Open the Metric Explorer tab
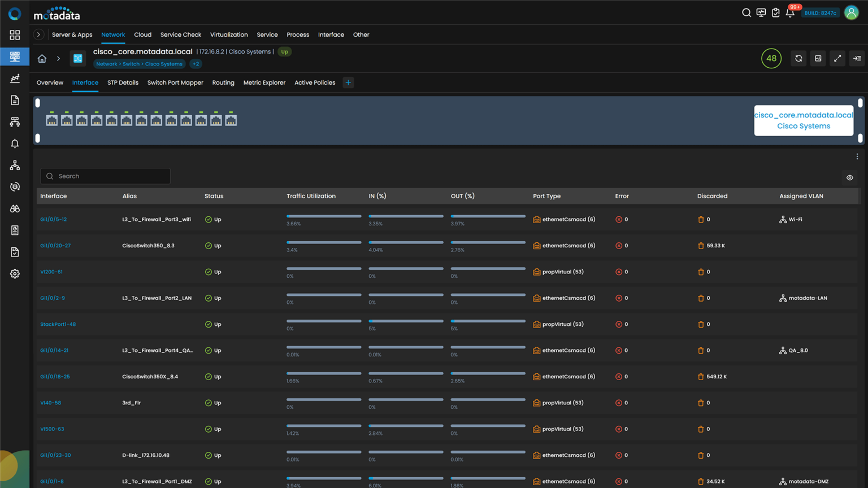 [x=264, y=82]
